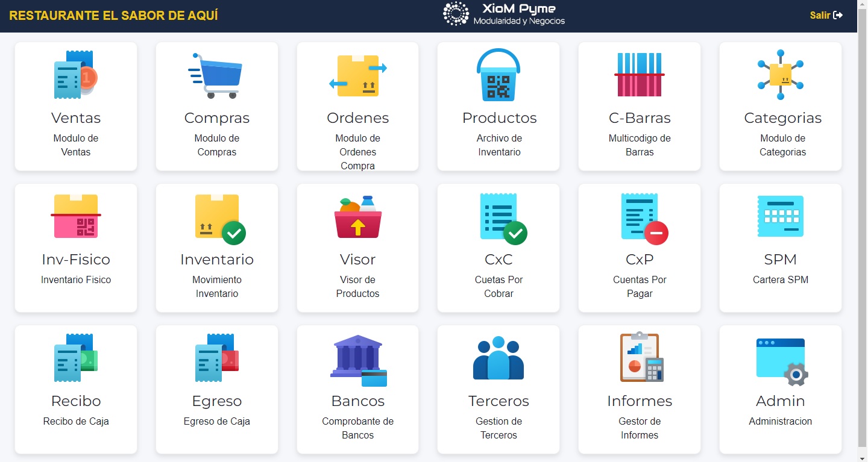Select the SPM calendar icon
Image resolution: width=868 pixels, height=462 pixels.
click(780, 217)
